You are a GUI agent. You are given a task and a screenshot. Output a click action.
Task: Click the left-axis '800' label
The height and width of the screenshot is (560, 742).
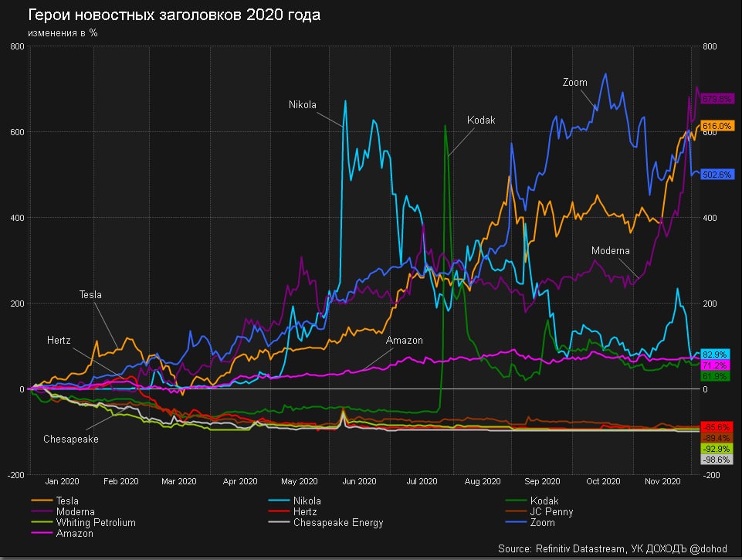coord(17,46)
